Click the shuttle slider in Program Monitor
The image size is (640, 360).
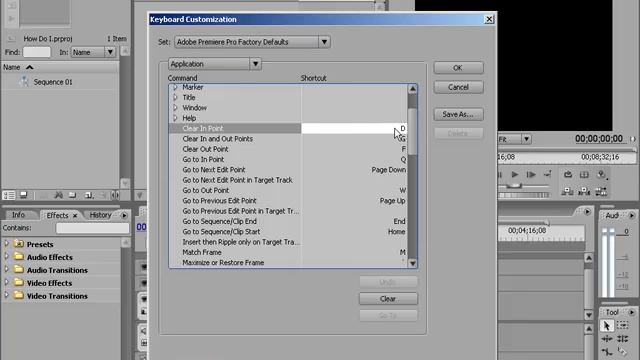(514, 186)
